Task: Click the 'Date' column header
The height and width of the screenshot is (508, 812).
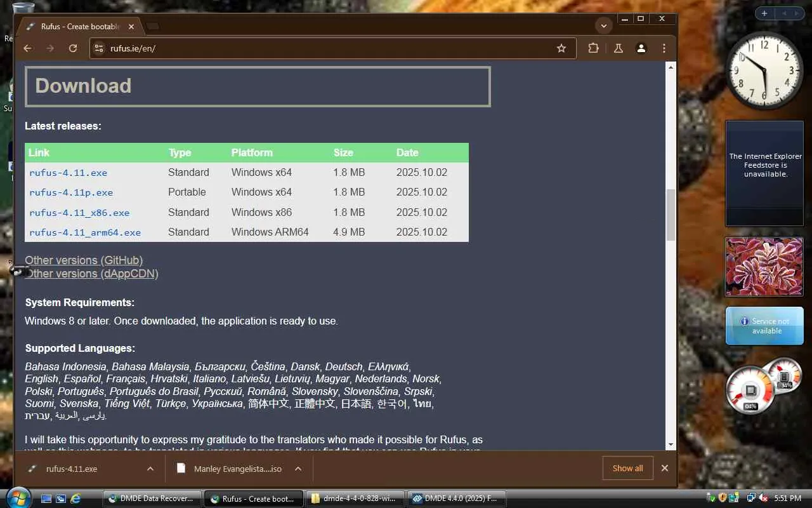Action: pos(407,153)
